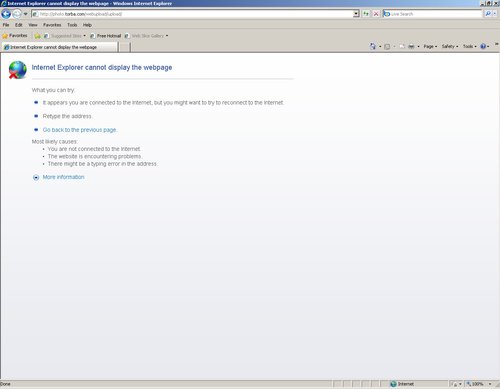Open the Safety command bar menu

450,46
